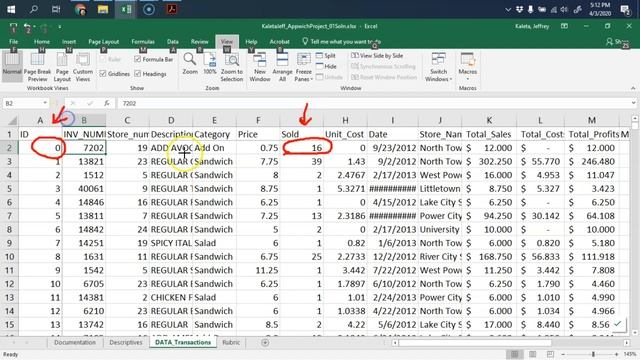Select Page Break view in status bar
The image size is (640, 360).
click(x=550, y=354)
